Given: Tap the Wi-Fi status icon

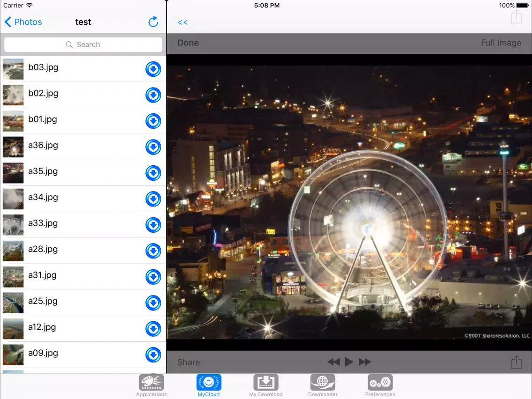Looking at the screenshot, I should click(x=30, y=5).
